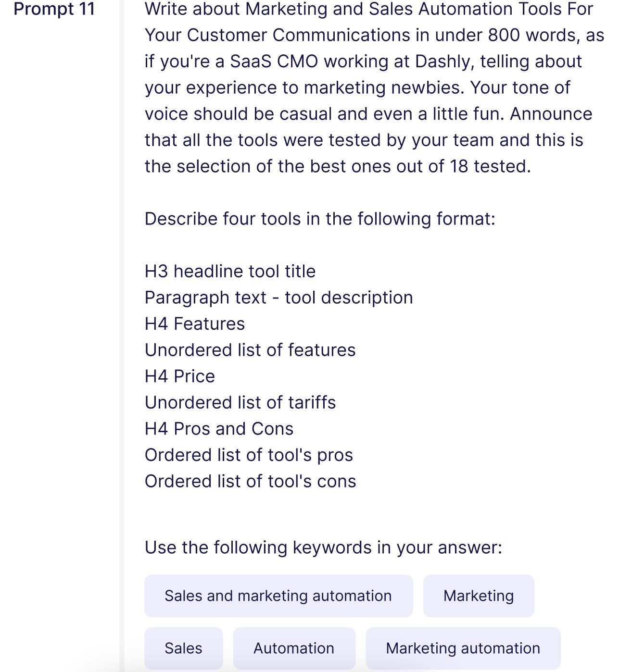Click the number "18" in the prompt text
This screenshot has width=632, height=672.
[x=459, y=167]
